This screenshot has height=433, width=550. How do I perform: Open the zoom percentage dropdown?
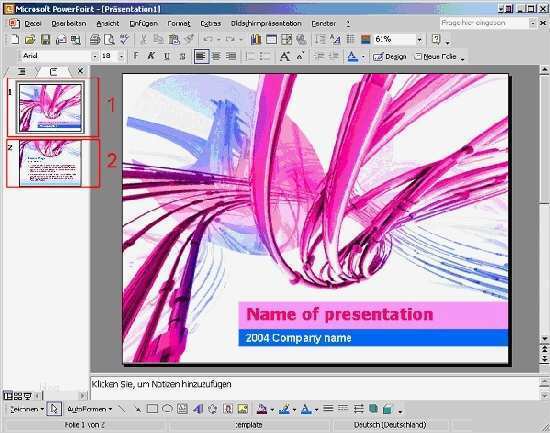419,39
